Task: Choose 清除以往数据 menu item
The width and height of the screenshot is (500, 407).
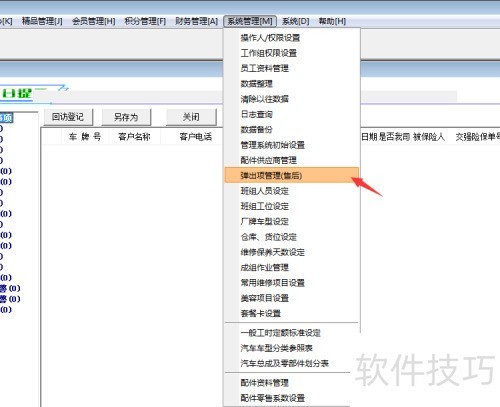Action: click(292, 99)
